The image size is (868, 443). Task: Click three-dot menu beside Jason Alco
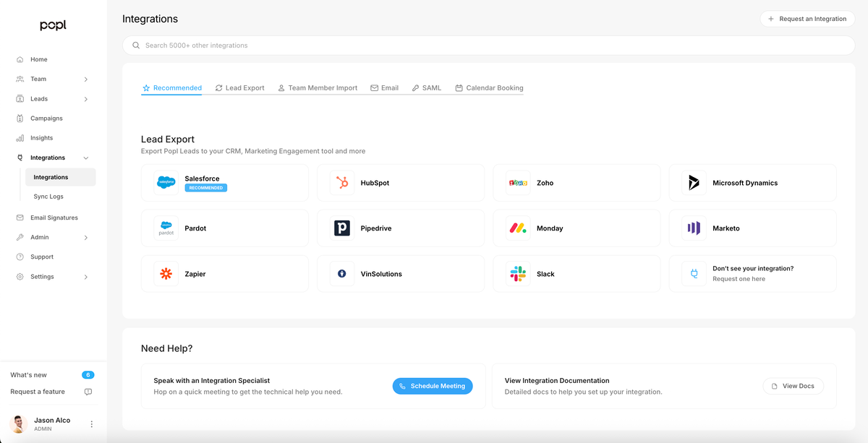[91, 424]
